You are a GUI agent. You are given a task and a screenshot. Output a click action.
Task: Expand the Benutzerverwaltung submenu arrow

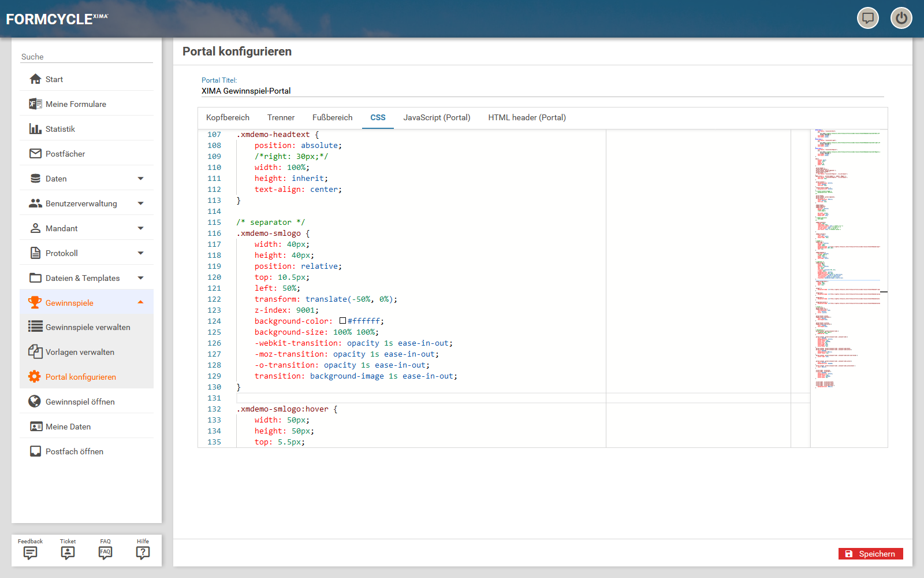point(140,203)
